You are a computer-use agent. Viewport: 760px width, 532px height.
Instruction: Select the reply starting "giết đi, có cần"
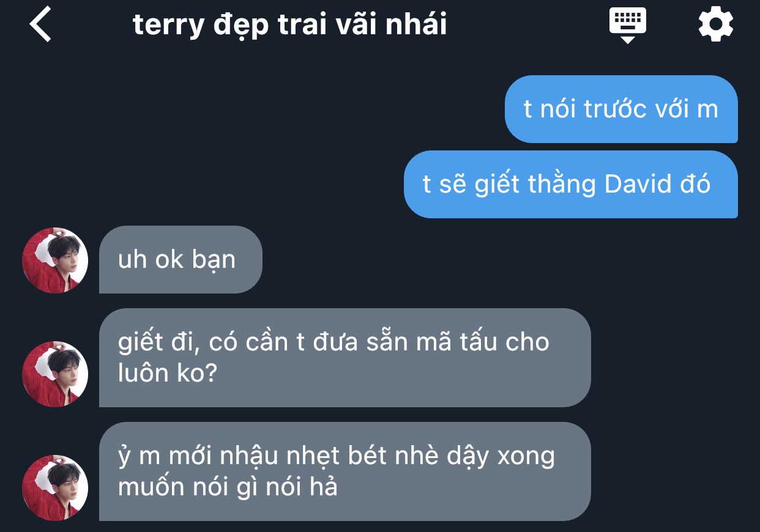pos(345,358)
